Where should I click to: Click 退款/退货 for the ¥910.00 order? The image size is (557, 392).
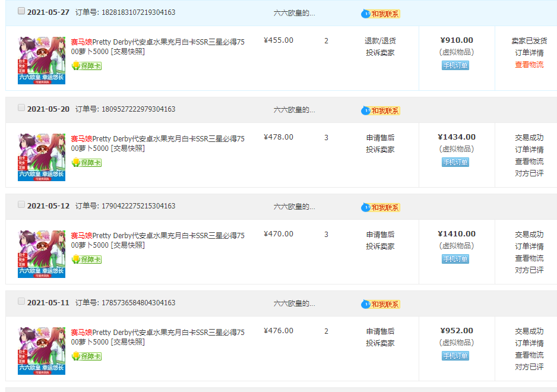380,41
